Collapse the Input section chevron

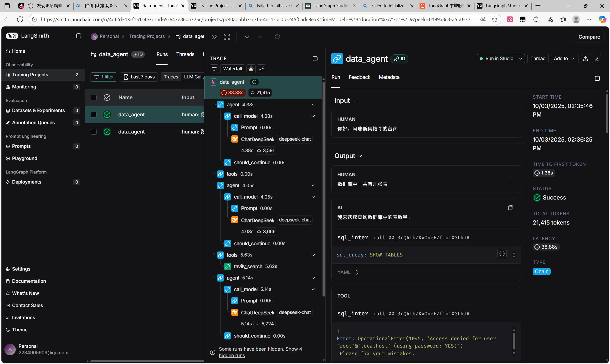pyautogui.click(x=355, y=101)
